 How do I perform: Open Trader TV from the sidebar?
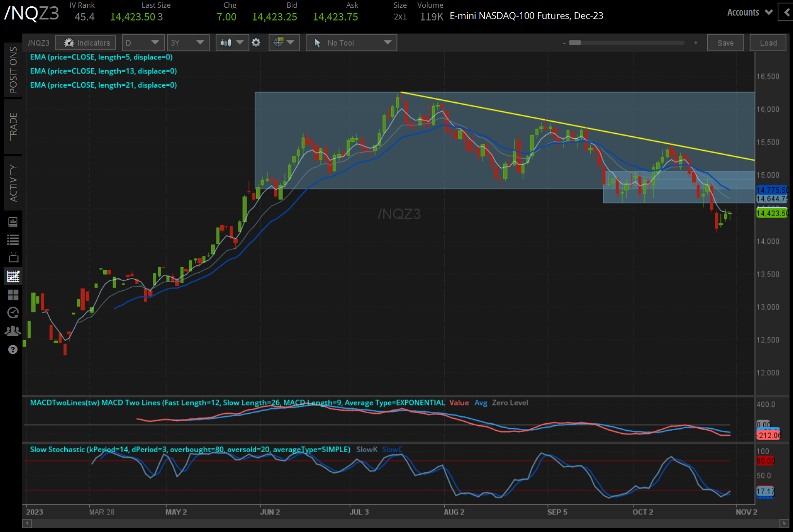click(x=13, y=257)
